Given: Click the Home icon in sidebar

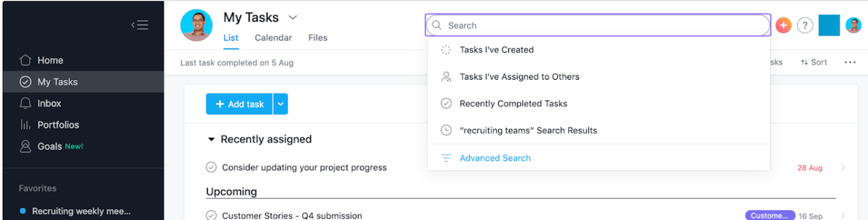Looking at the screenshot, I should pyautogui.click(x=25, y=60).
